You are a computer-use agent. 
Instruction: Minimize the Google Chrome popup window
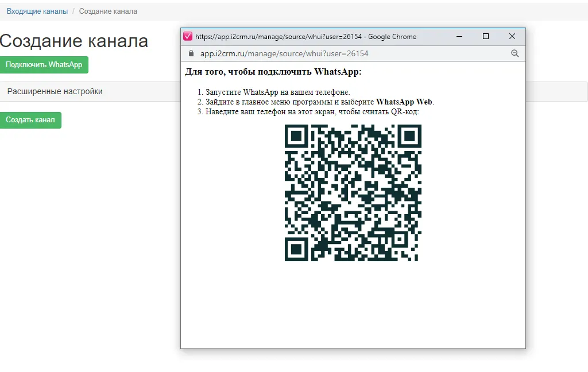click(459, 36)
